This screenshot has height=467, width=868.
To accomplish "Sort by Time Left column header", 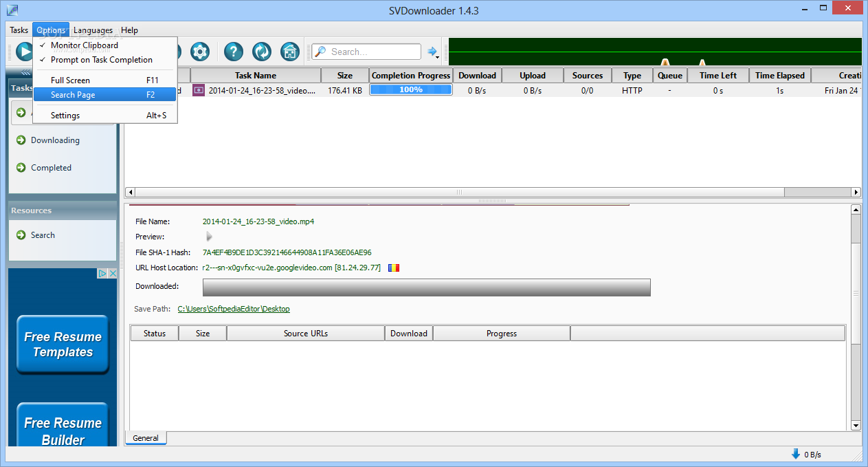I will click(x=718, y=76).
